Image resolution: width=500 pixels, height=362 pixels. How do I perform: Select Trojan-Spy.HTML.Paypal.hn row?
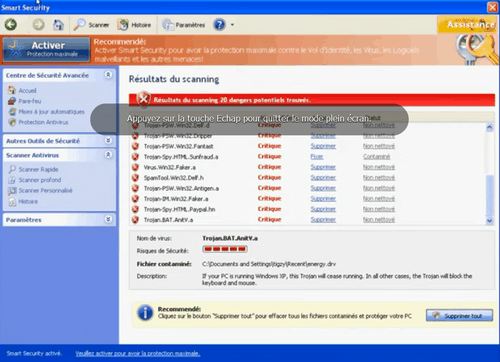307,209
